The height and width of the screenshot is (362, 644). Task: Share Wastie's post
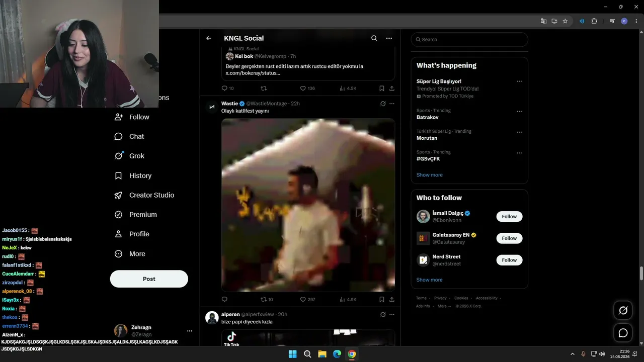(392, 299)
